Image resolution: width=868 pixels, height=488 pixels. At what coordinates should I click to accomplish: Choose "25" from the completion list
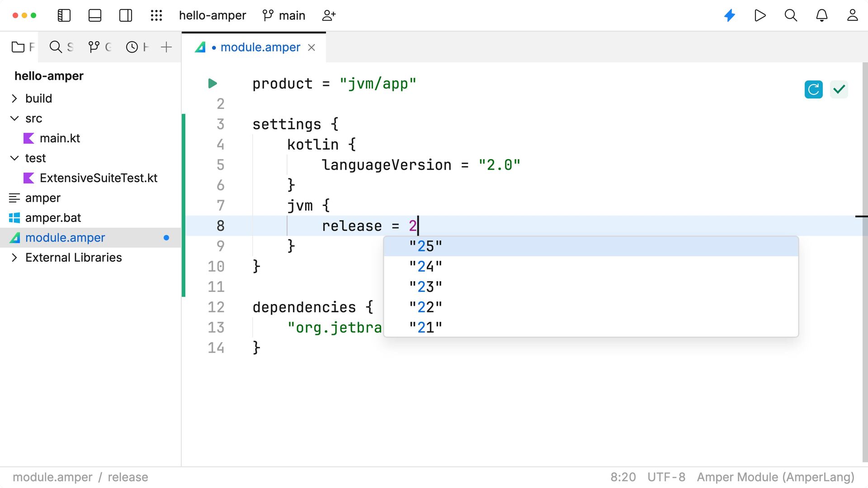[x=591, y=246]
